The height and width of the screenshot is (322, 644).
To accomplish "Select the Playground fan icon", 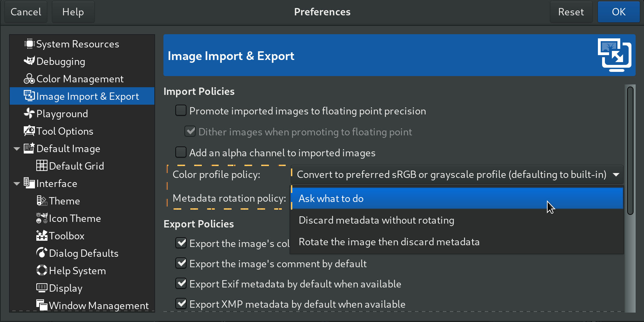I will point(29,114).
